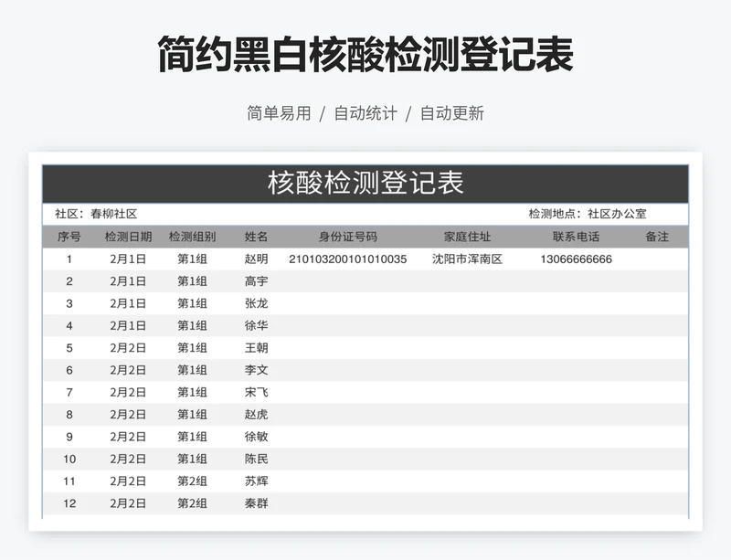The width and height of the screenshot is (731, 560).
Task: Select the 2月2日 date in 秦群's row
Action: coord(128,503)
